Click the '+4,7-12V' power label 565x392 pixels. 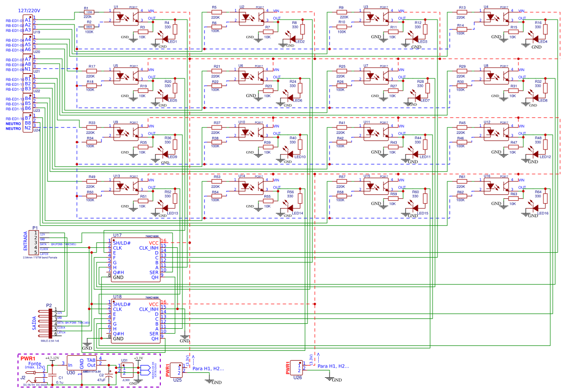tap(52, 358)
